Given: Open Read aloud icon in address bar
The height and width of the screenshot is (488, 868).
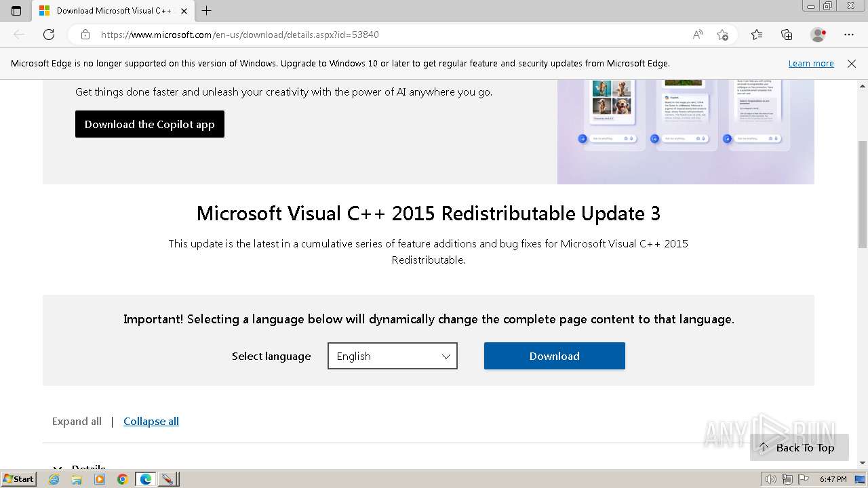Looking at the screenshot, I should 698,35.
